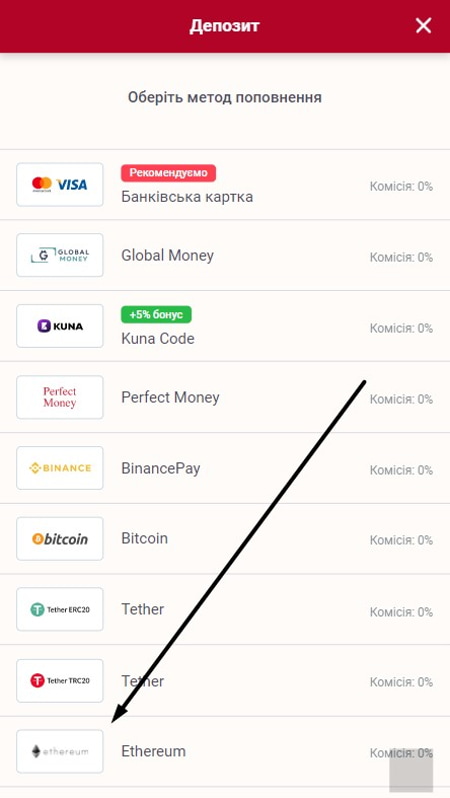The width and height of the screenshot is (450, 798).
Task: Choose the Global Money logo tile
Action: point(60,255)
